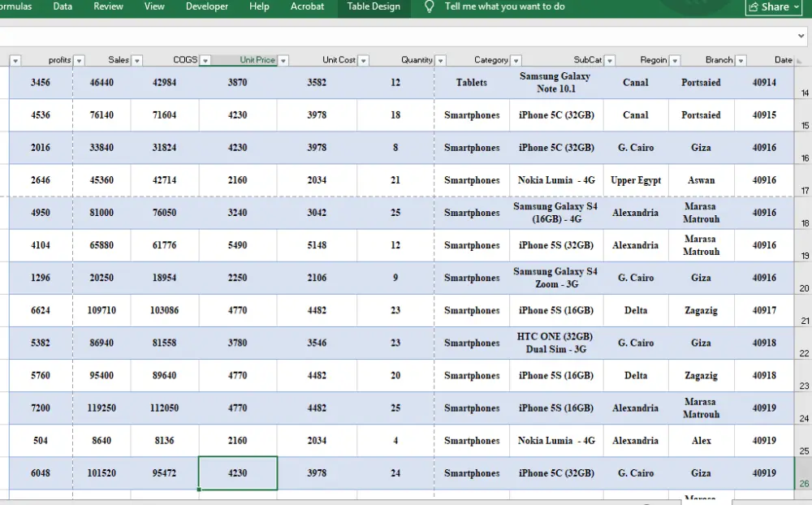Viewport: 812px width, 505px height.
Task: Click the Tablets category cell
Action: pyautogui.click(x=472, y=82)
